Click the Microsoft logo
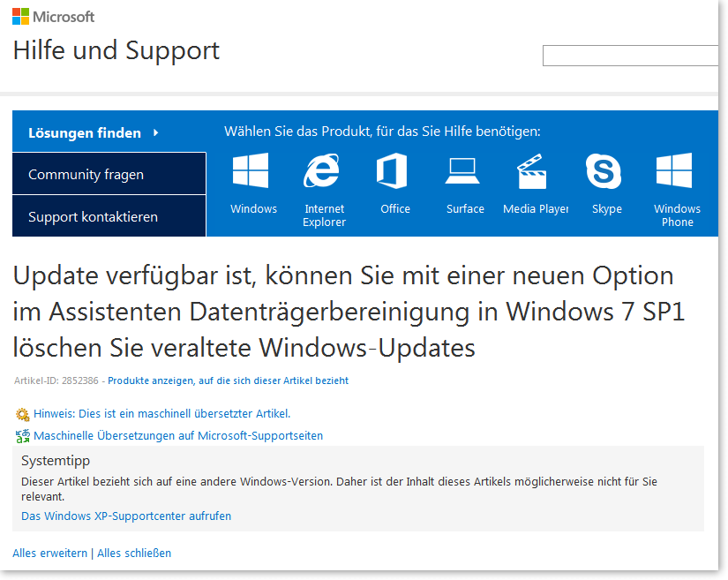 tap(53, 17)
